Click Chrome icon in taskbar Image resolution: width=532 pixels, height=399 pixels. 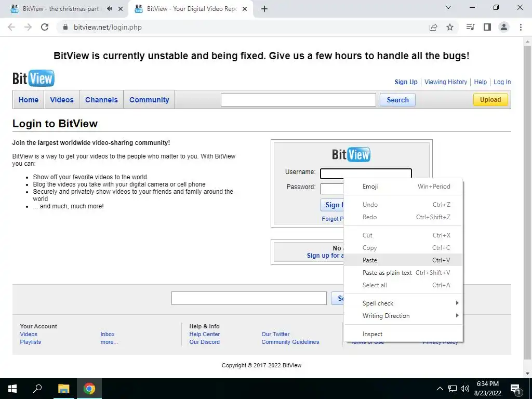(x=89, y=389)
